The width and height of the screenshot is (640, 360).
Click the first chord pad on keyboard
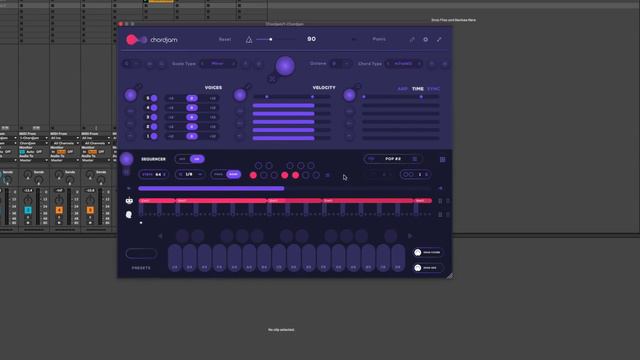coord(175,258)
